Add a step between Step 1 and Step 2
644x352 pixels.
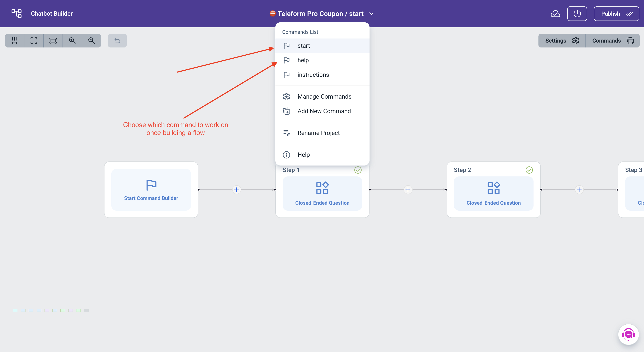tap(408, 190)
